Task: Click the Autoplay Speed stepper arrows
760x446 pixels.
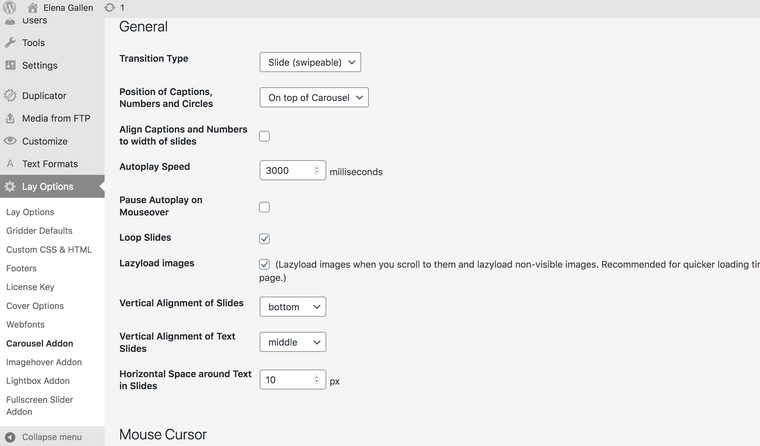Action: (318, 171)
